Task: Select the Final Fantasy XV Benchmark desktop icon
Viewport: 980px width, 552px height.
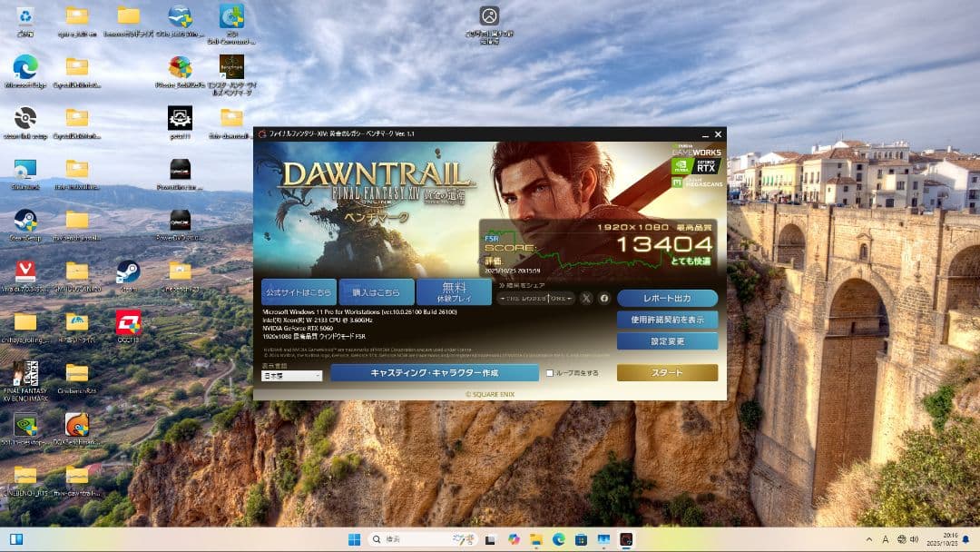Action: click(x=25, y=377)
